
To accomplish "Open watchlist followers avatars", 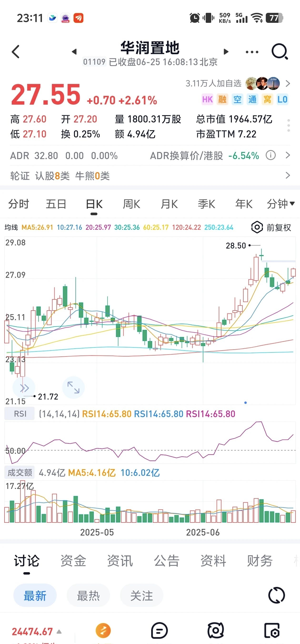I will click(262, 83).
